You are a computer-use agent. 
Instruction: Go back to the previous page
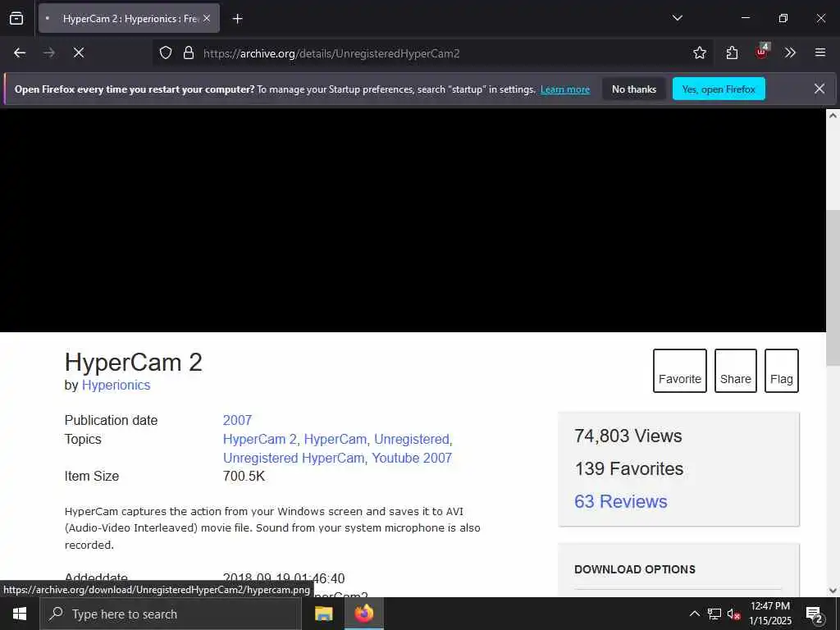click(20, 52)
